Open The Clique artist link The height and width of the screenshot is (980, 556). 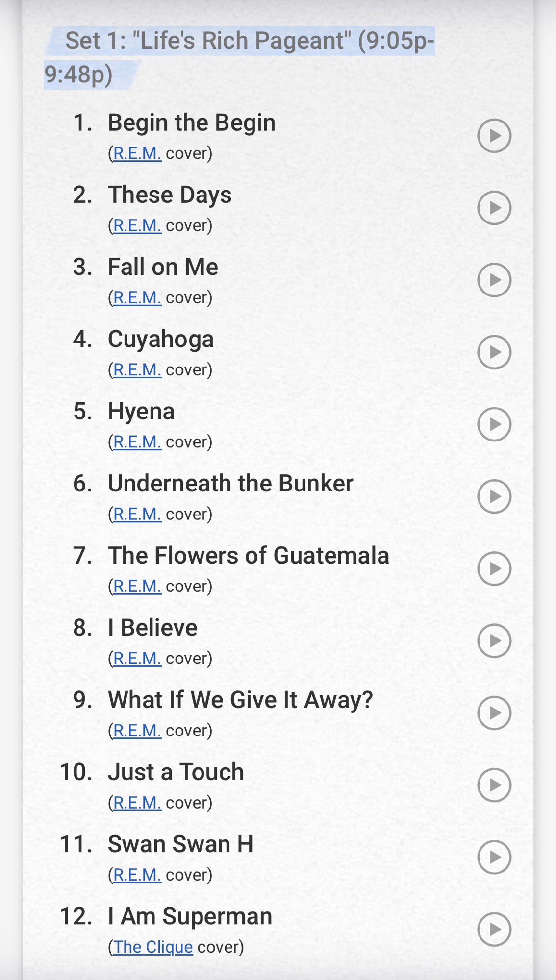tap(153, 947)
